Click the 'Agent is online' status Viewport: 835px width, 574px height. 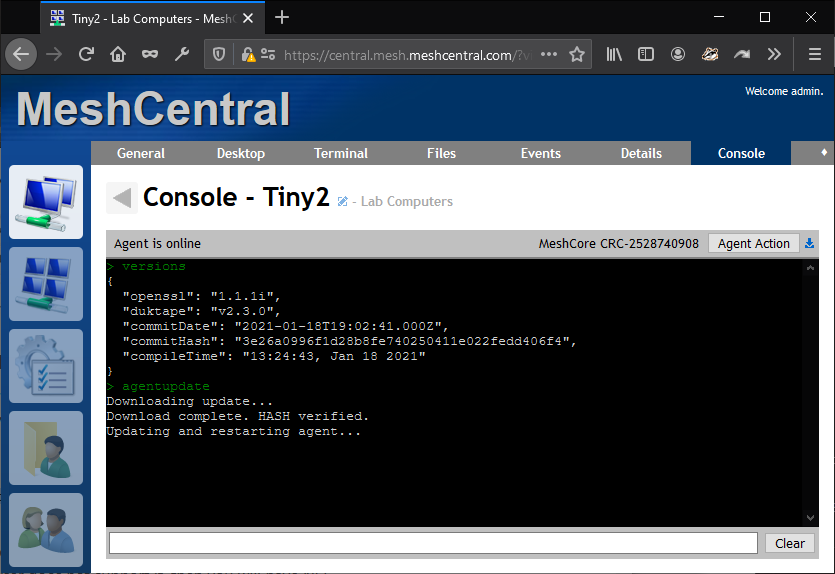point(157,243)
